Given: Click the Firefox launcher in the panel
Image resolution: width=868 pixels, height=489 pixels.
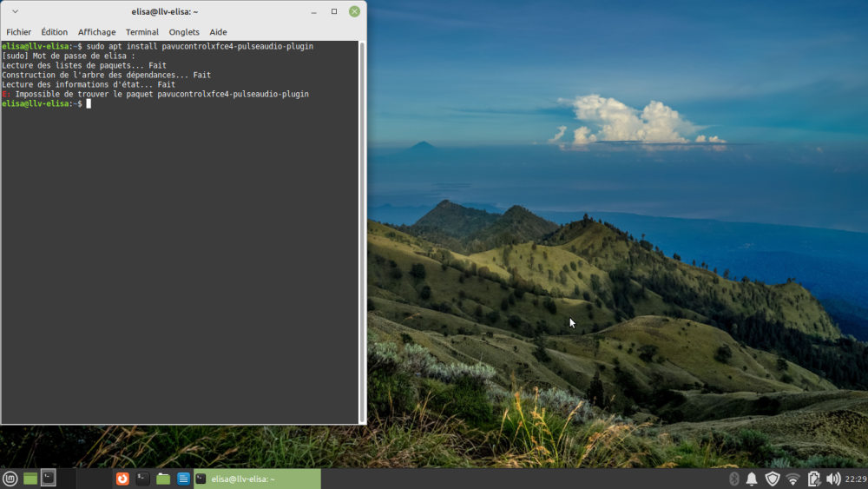Looking at the screenshot, I should [x=123, y=479].
